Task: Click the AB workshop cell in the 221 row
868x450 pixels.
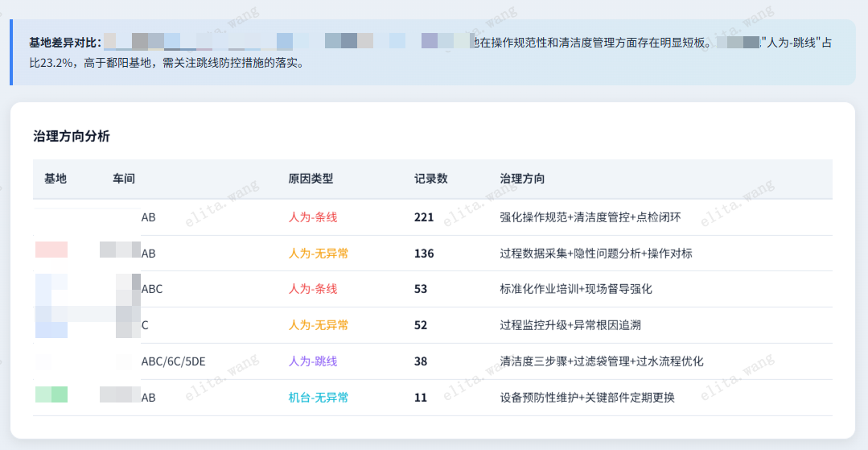Action: 148,217
